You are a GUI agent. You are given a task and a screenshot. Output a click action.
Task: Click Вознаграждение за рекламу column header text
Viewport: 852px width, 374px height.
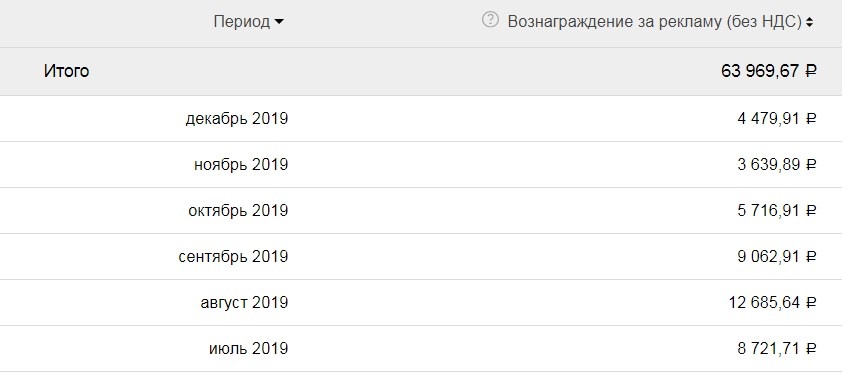654,22
